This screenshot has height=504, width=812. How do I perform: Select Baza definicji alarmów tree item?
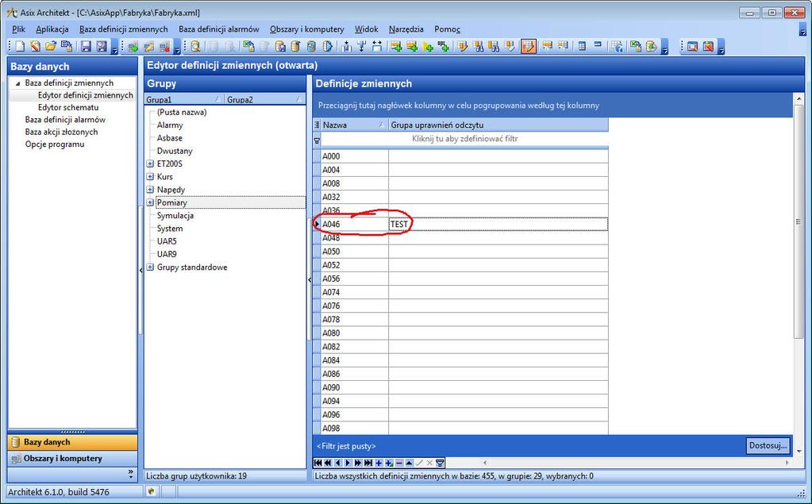coord(65,120)
